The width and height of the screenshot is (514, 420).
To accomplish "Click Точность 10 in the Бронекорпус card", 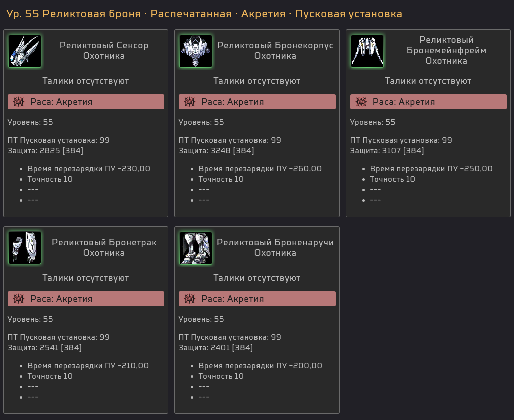I will click(221, 179).
